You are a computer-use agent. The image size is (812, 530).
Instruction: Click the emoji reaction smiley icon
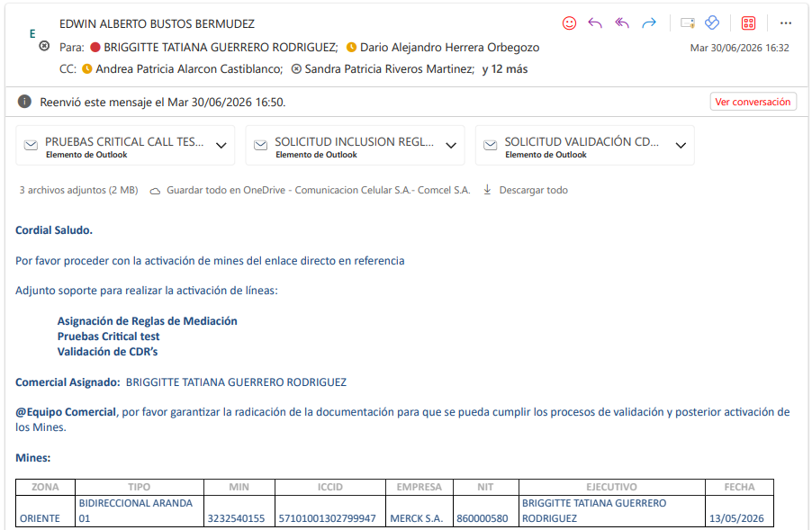pos(569,23)
